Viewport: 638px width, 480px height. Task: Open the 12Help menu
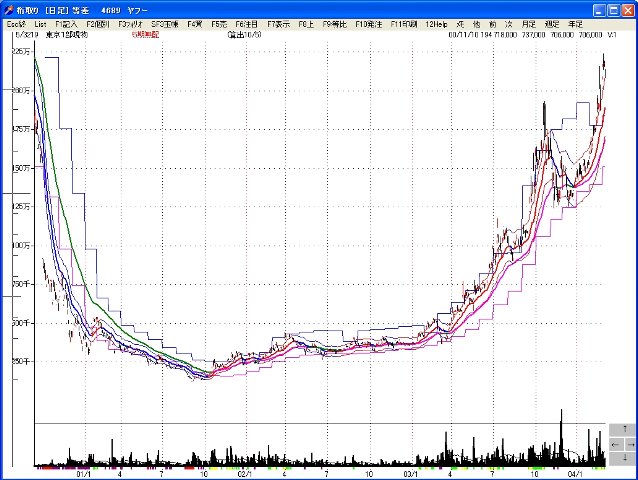click(436, 22)
